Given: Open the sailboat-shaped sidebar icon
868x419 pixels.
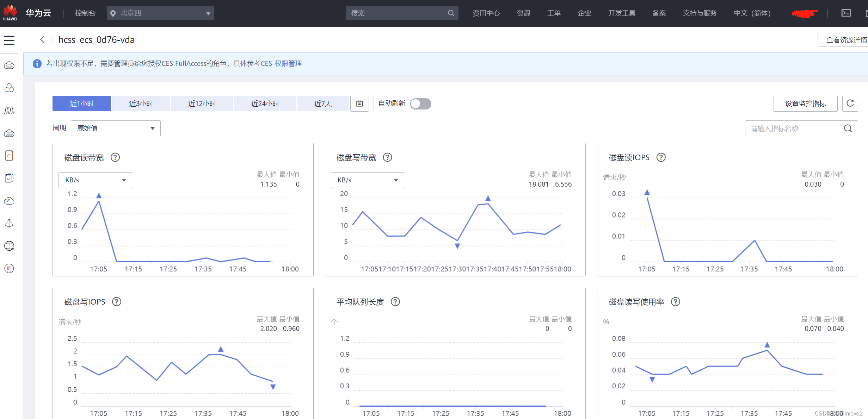Looking at the screenshot, I should pos(9,223).
